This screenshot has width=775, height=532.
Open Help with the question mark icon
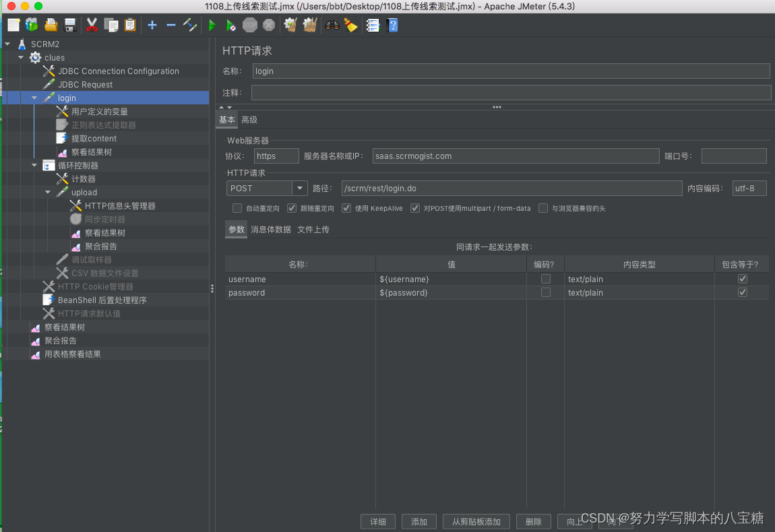pyautogui.click(x=392, y=25)
